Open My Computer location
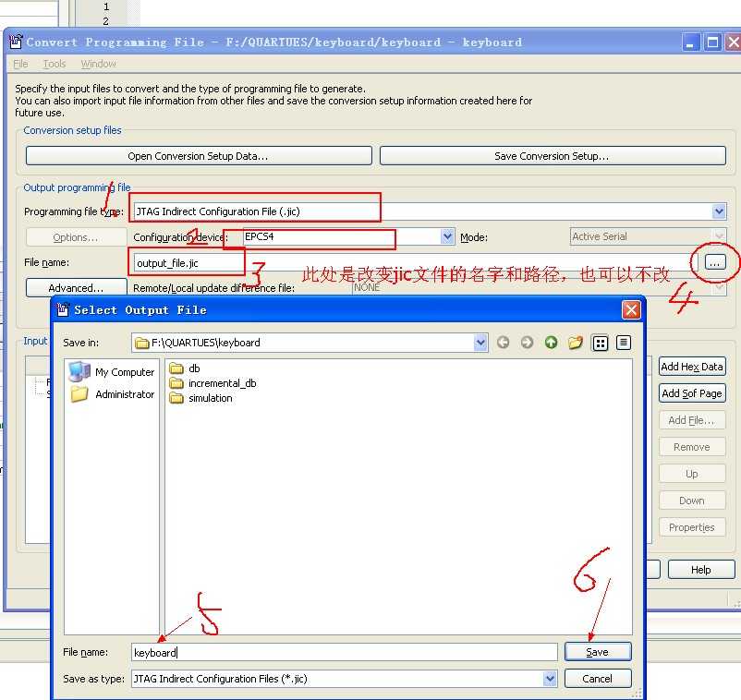The width and height of the screenshot is (741, 700). [x=112, y=372]
